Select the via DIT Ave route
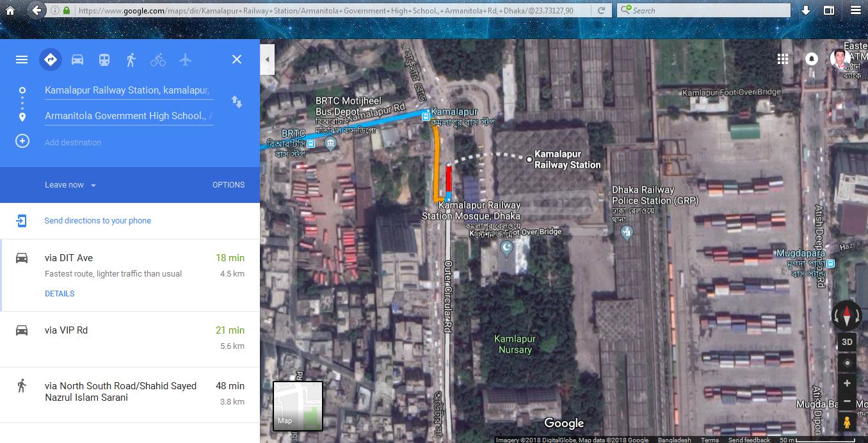The height and width of the screenshot is (443, 868). pyautogui.click(x=130, y=275)
